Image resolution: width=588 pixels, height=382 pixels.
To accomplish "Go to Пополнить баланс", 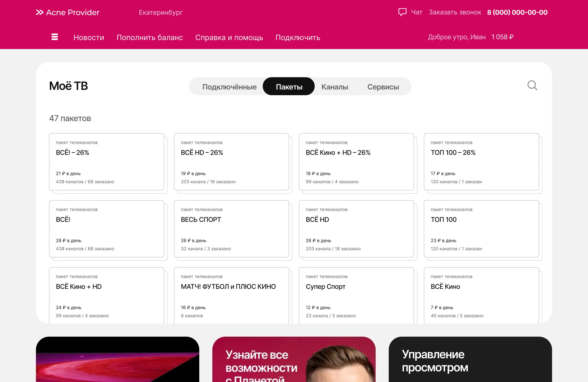I will click(150, 37).
